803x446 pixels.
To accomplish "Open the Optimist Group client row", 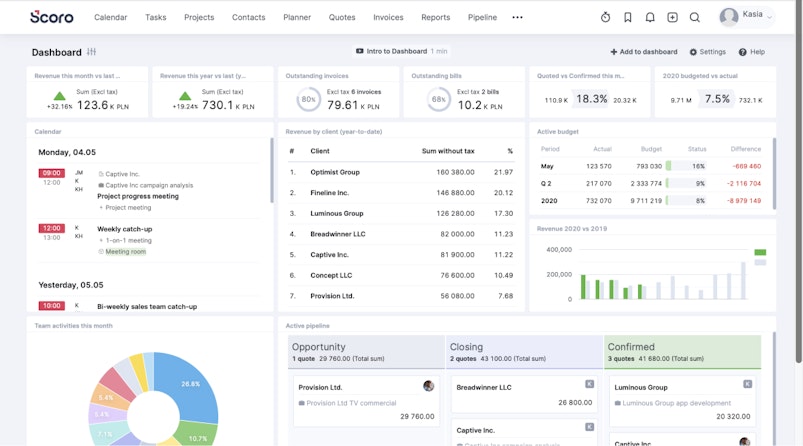I will 335,172.
